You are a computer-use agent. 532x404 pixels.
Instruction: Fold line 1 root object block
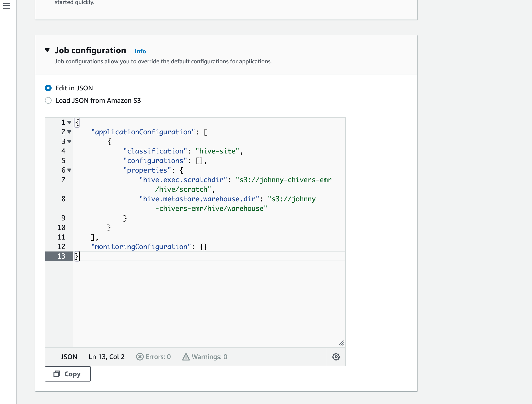pos(69,122)
